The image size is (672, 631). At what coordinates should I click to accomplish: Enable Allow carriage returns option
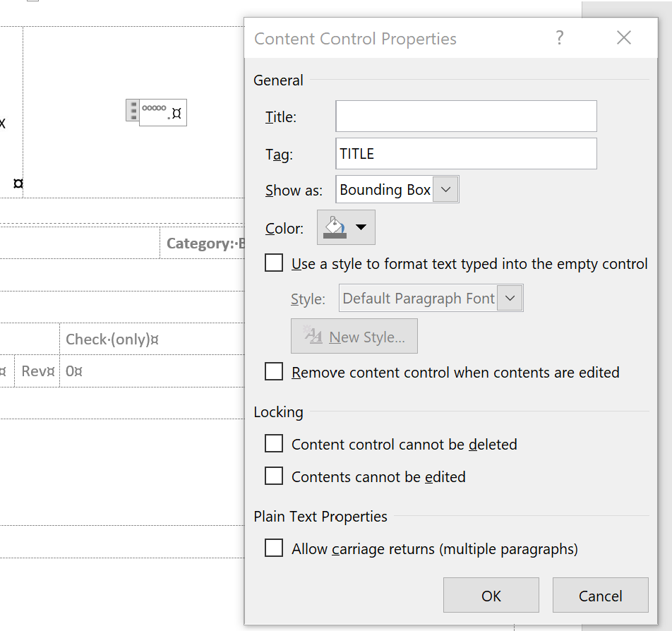[274, 548]
